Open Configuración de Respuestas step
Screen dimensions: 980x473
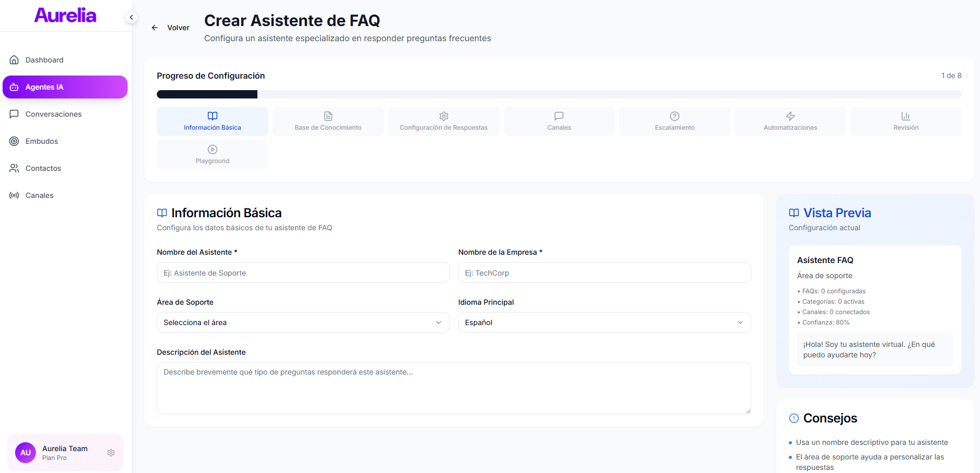443,121
